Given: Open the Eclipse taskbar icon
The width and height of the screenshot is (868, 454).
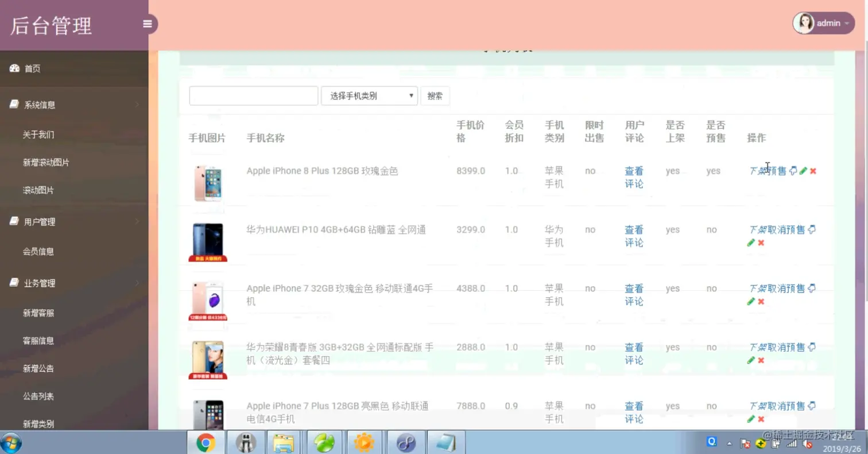Looking at the screenshot, I should click(x=406, y=443).
